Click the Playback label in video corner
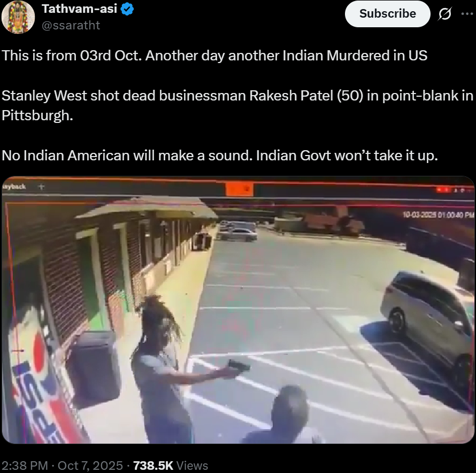Image resolution: width=476 pixels, height=473 pixels. 14,187
